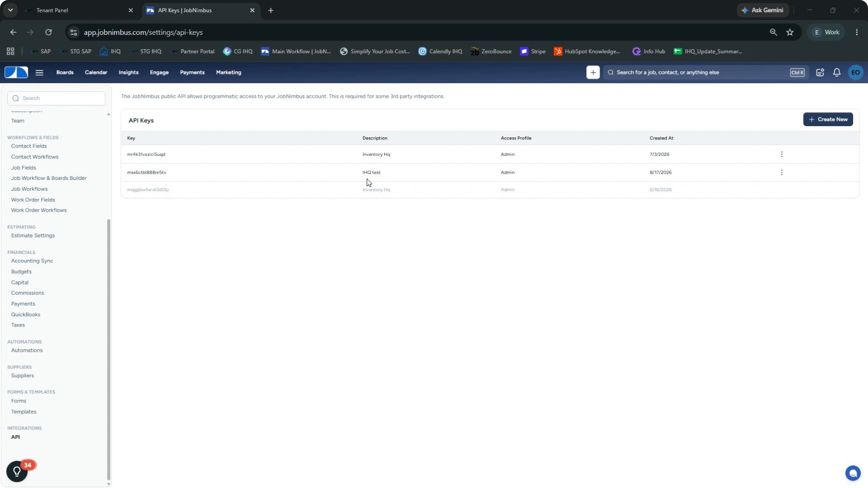The image size is (868, 488).
Task: Open Calendly IHQ bookmark
Action: [440, 51]
